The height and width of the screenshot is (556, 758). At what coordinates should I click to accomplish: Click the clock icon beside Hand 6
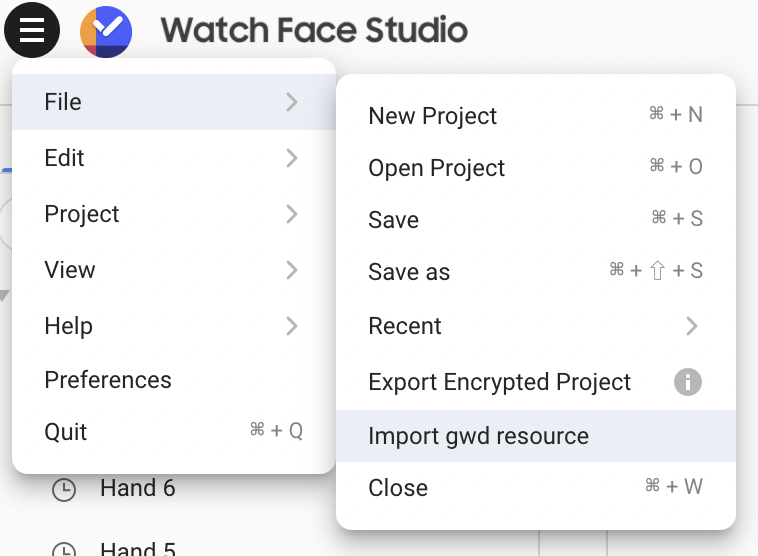(64, 490)
